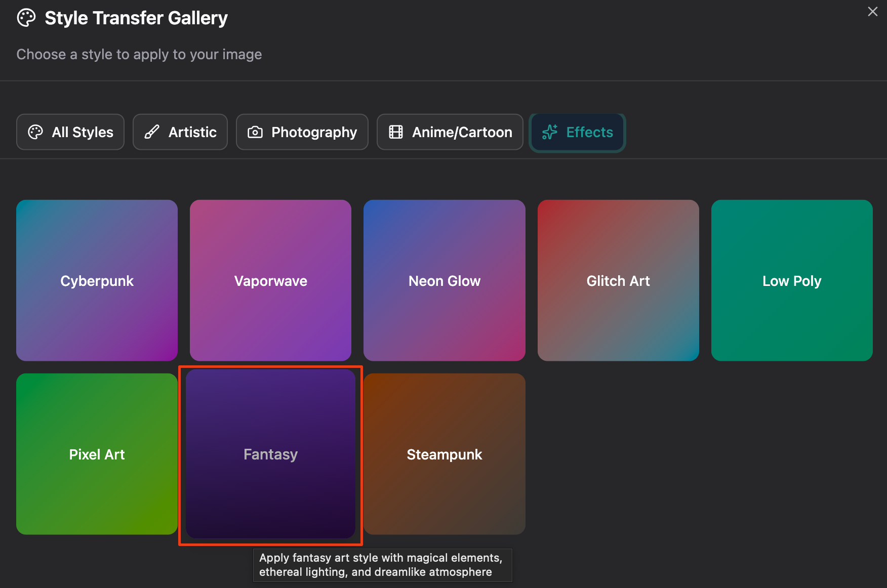Choose the green Low Poly tile
Viewport: 887px width, 588px height.
792,280
